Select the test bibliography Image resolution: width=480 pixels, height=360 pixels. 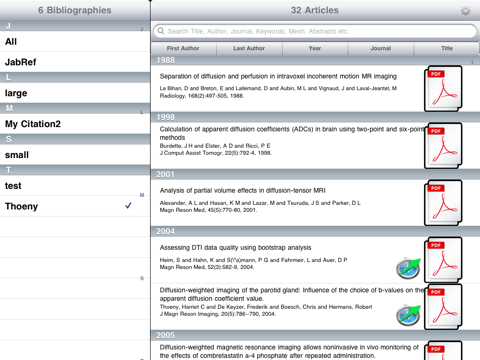click(75, 186)
